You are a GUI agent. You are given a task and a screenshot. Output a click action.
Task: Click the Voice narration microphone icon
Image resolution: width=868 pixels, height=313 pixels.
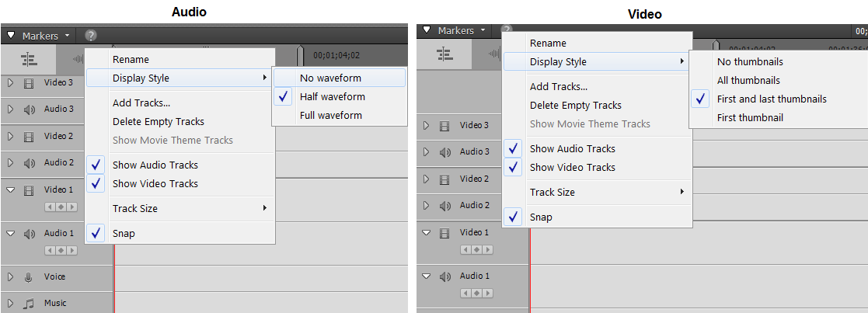pos(29,277)
